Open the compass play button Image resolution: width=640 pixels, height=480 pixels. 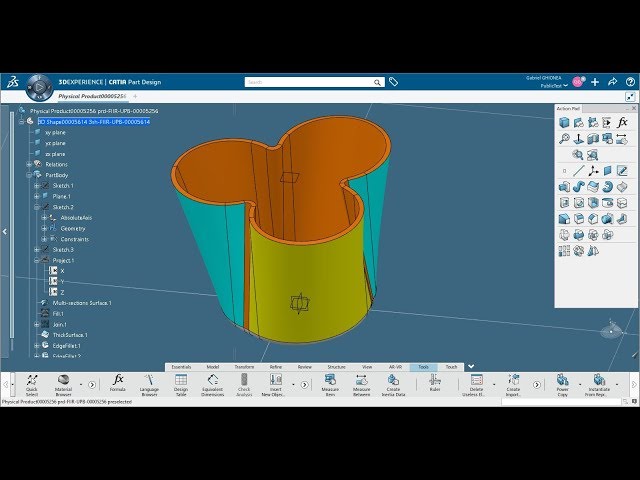point(40,87)
